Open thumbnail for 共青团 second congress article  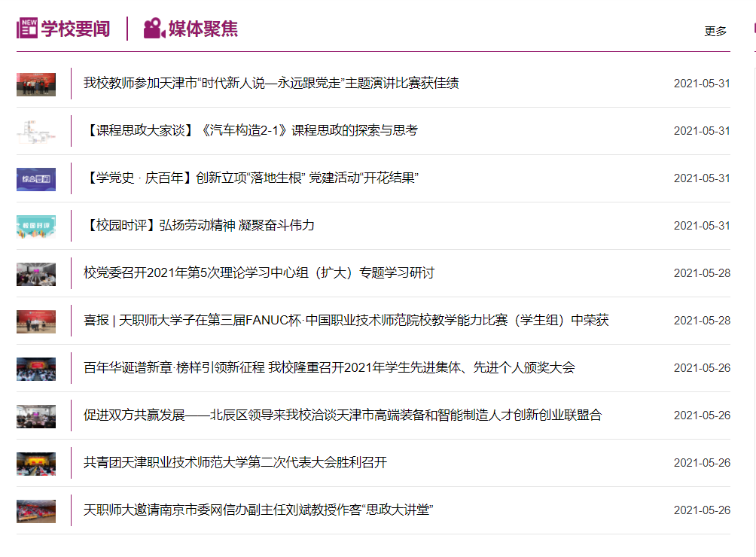36,463
